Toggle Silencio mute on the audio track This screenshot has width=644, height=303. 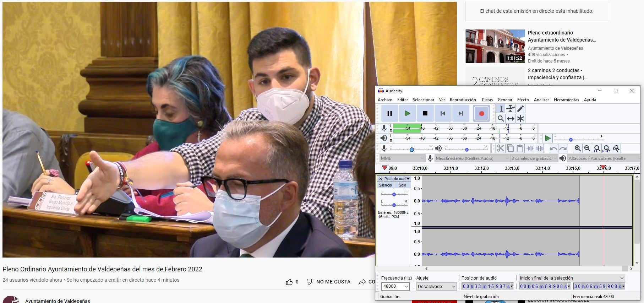point(385,185)
